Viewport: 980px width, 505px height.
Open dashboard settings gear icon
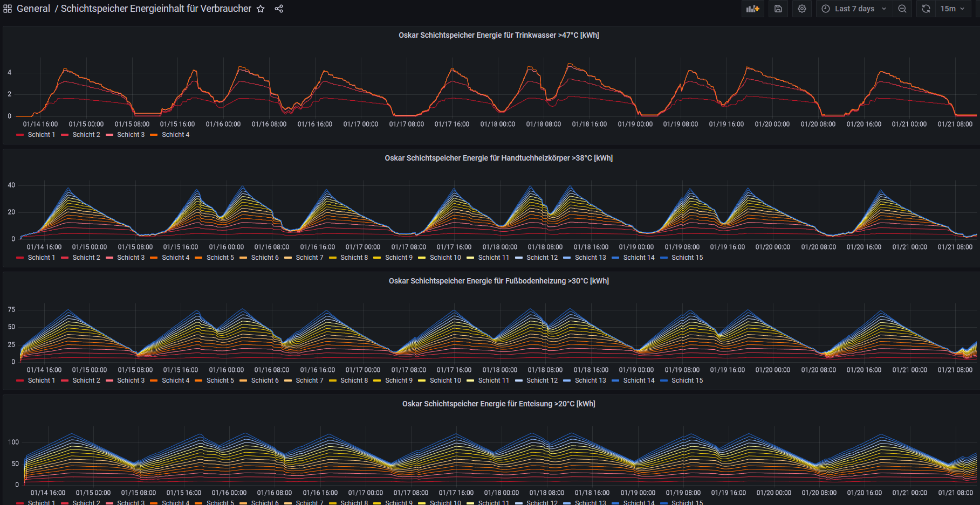[802, 9]
